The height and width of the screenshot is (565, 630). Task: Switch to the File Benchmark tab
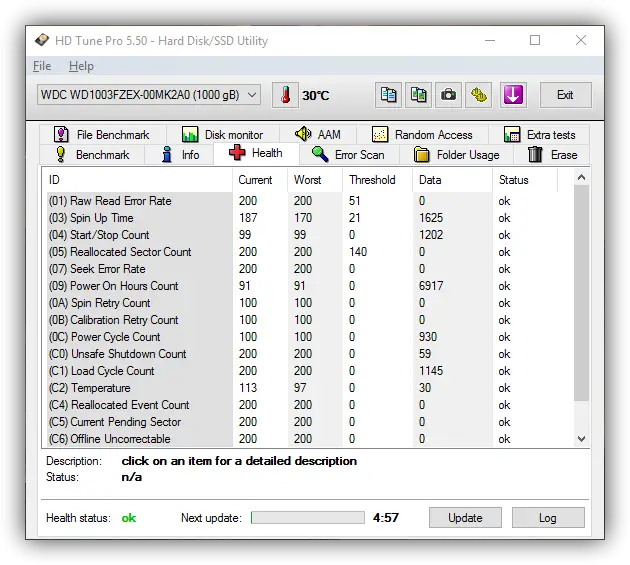click(x=103, y=135)
